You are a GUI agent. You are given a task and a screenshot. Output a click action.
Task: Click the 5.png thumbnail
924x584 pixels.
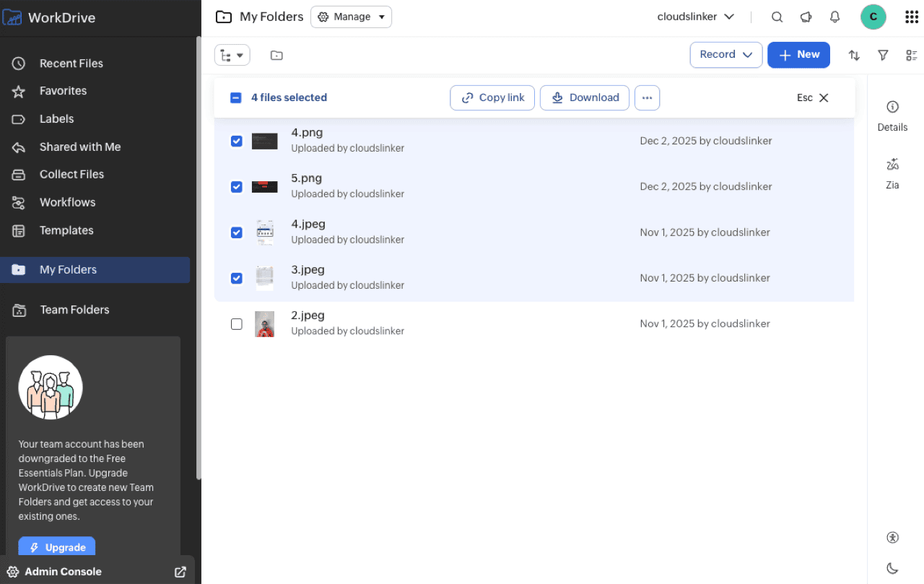click(264, 187)
